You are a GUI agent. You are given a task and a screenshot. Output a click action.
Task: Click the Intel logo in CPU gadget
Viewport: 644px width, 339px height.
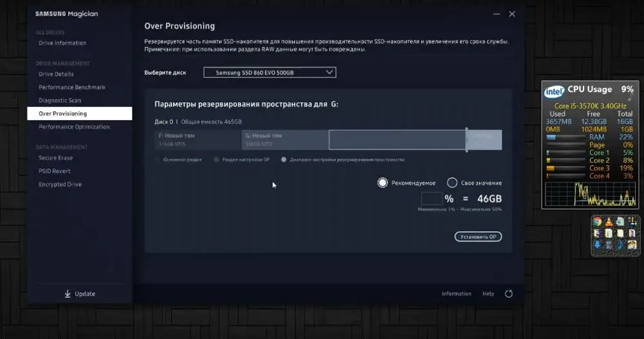coord(554,91)
